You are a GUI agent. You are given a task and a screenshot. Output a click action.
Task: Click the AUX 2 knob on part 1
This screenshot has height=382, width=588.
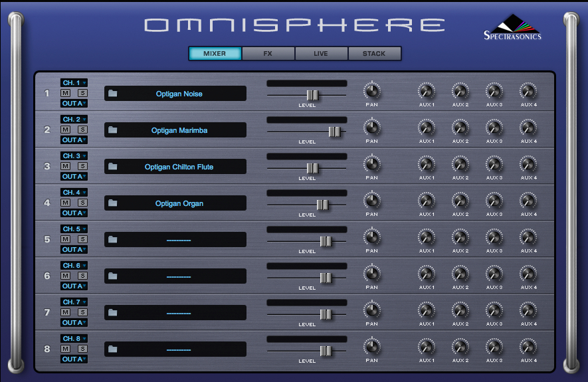point(460,91)
